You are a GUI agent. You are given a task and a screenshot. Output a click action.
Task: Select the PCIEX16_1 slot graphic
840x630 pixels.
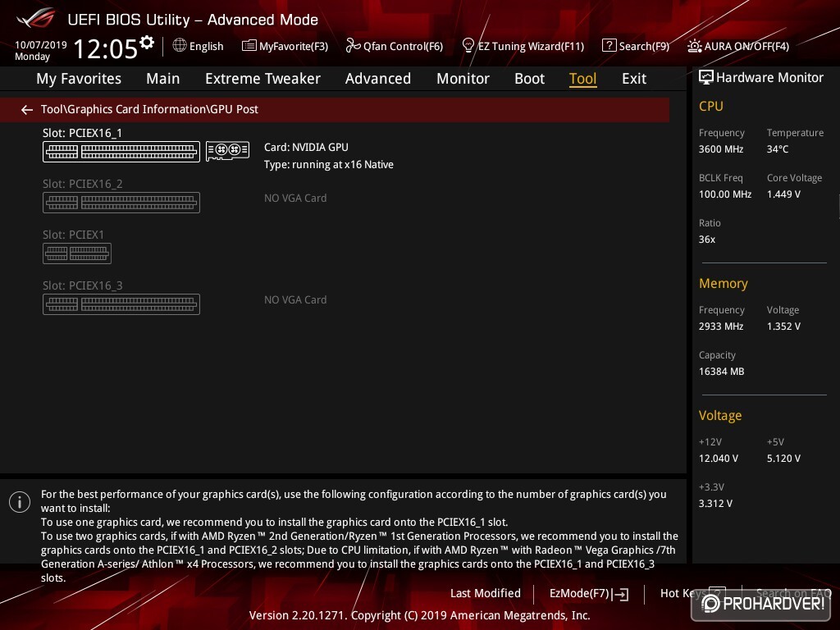(121, 152)
